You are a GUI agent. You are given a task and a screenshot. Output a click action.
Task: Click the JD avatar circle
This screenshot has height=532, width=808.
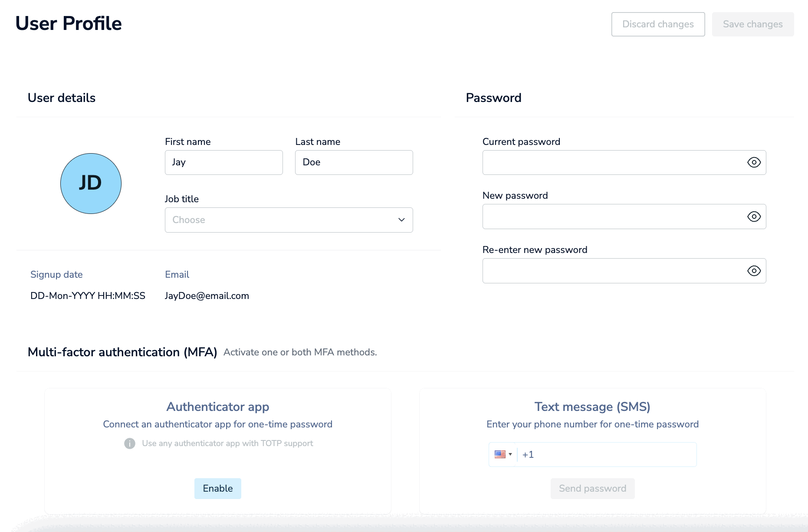tap(91, 183)
